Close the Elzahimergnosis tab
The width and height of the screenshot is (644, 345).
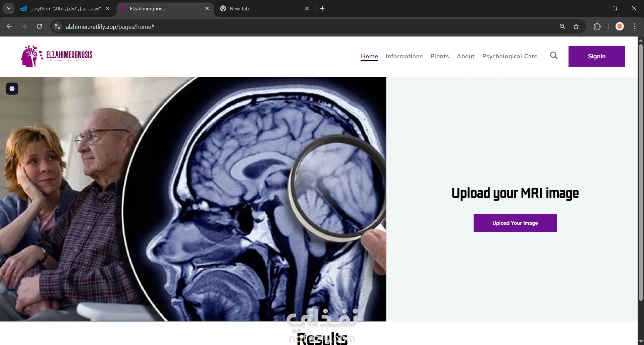click(207, 8)
